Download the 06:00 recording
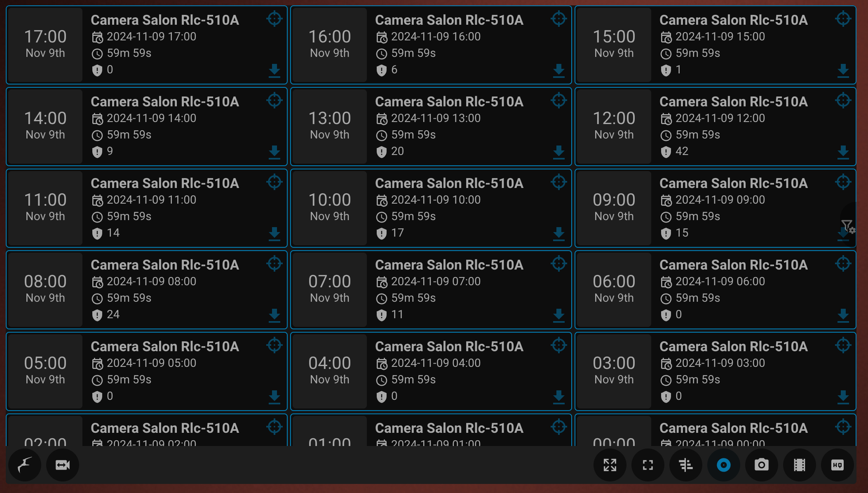This screenshot has height=493, width=868. pyautogui.click(x=843, y=315)
